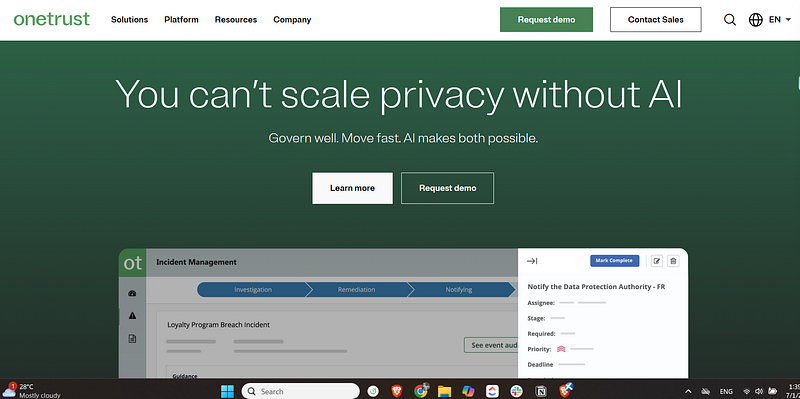Open the Company menu
800x399 pixels.
click(292, 20)
